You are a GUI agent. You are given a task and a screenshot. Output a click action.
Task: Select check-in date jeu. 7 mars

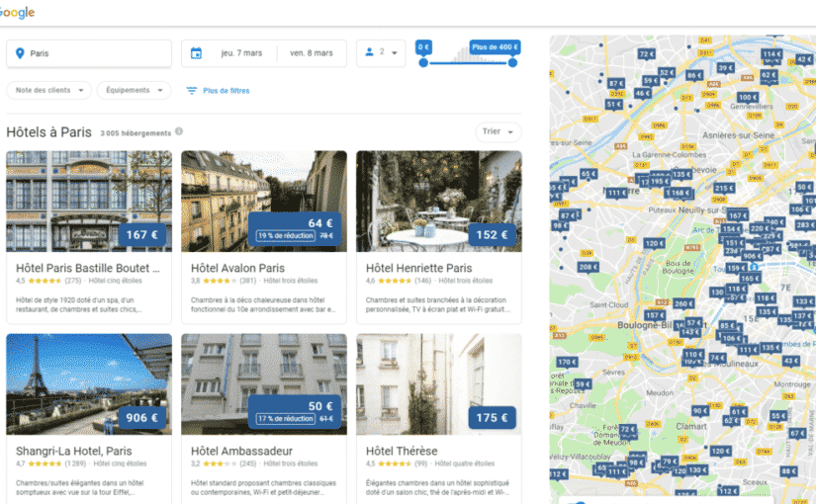241,53
